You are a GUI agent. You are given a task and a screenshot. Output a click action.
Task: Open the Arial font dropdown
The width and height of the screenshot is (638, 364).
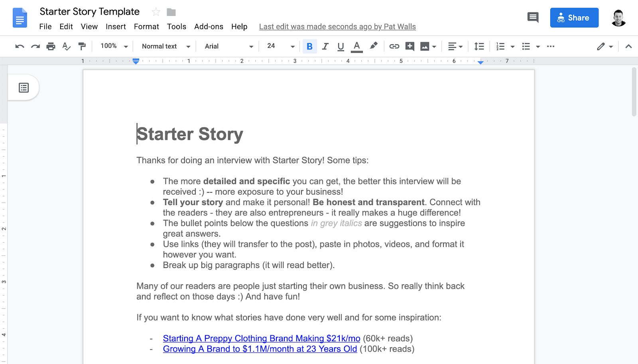pos(228,46)
